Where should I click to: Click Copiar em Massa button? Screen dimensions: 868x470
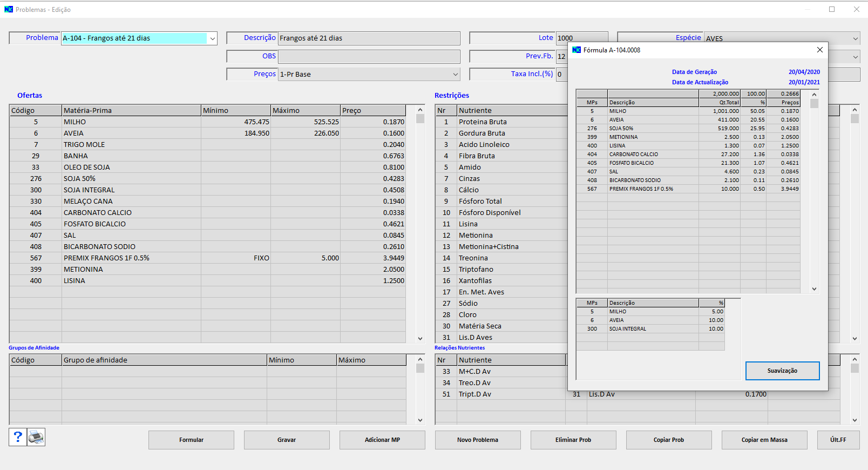[764, 440]
